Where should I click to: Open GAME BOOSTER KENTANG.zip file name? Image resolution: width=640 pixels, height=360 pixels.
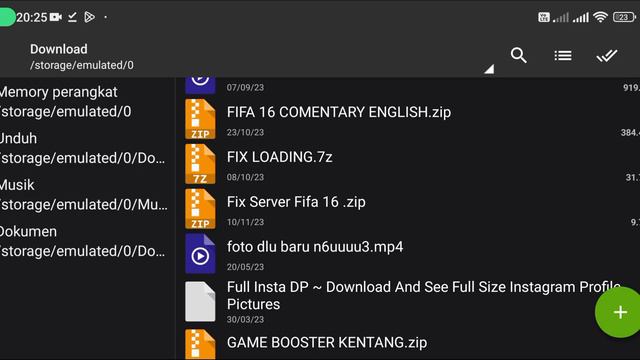(x=327, y=342)
